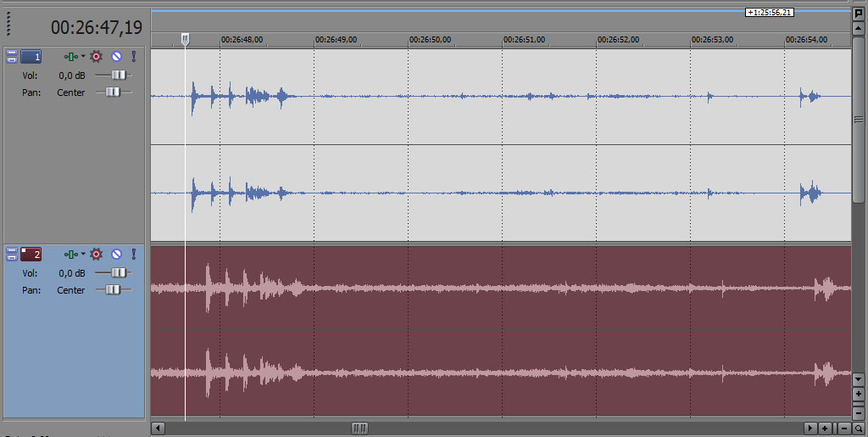The width and height of the screenshot is (868, 437).
Task: Expand automation dropdown arrow on track 1
Action: pos(83,56)
